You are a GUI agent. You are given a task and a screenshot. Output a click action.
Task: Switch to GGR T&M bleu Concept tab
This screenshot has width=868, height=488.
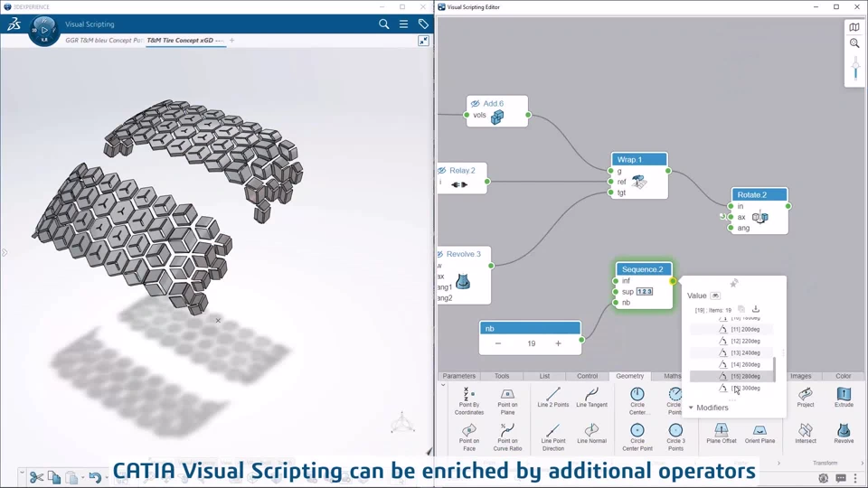point(103,41)
